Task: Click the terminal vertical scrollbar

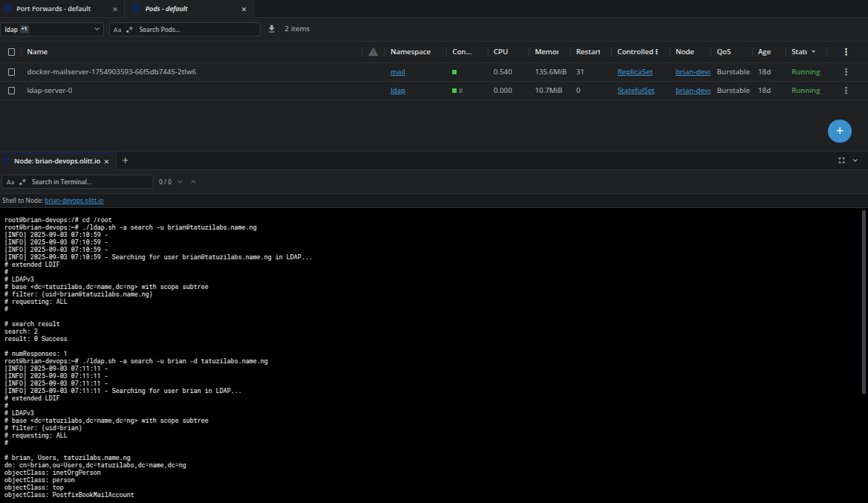Action: click(x=864, y=301)
